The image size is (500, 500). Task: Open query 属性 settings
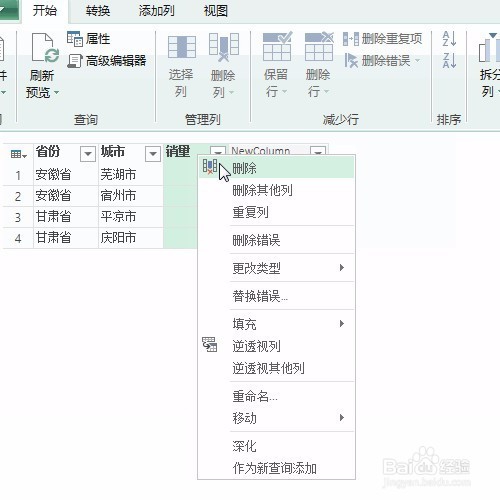pos(89,39)
